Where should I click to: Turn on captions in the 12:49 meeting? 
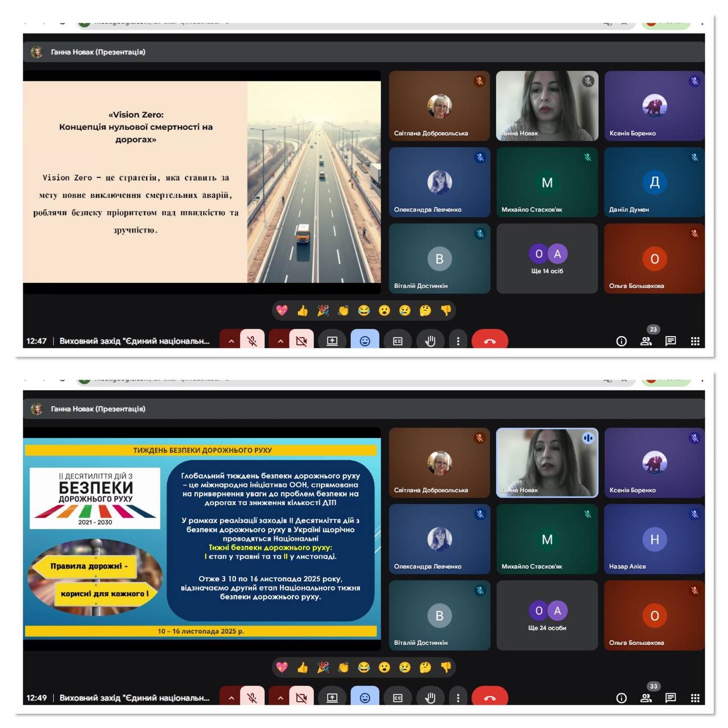[x=398, y=697]
